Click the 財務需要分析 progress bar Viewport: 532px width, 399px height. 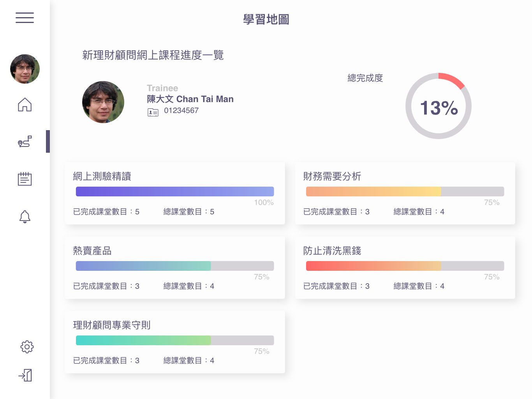(x=405, y=191)
